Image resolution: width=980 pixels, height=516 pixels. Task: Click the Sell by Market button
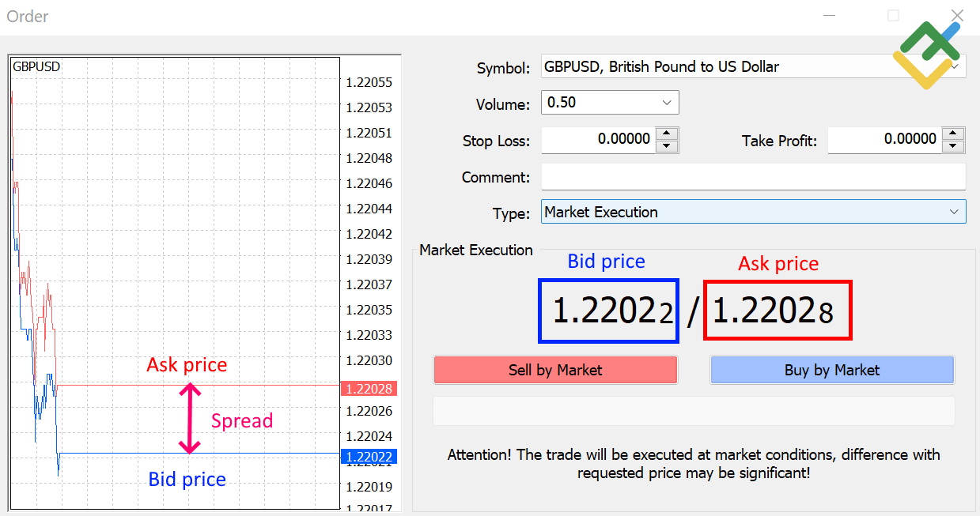[555, 370]
